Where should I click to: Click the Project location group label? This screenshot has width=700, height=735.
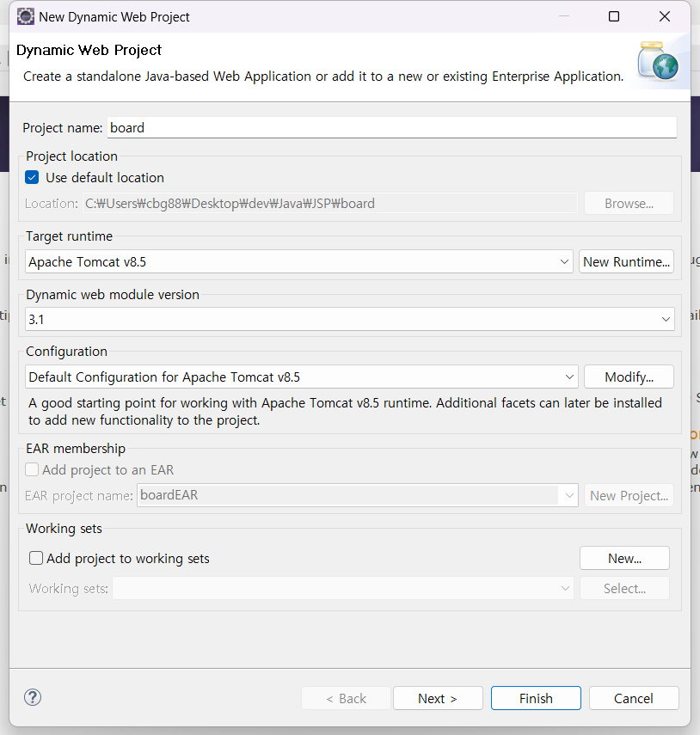[x=71, y=156]
